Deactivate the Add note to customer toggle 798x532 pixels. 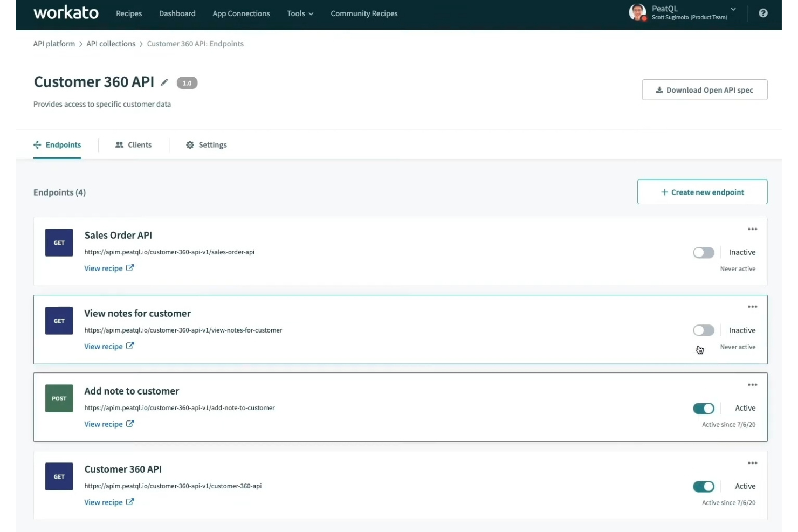pyautogui.click(x=703, y=408)
